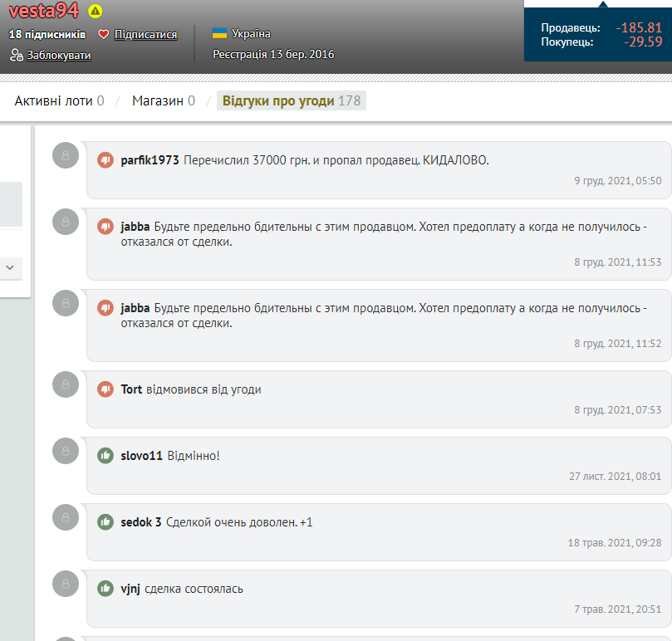Click timestamp 9 груд. 2021, 05:50
The image size is (672, 641).
click(x=617, y=181)
